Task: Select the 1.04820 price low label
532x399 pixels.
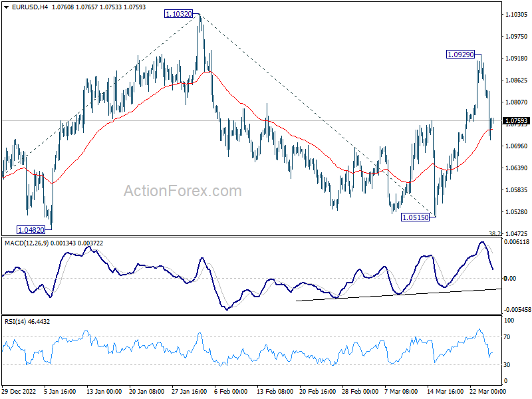Action: 31,230
